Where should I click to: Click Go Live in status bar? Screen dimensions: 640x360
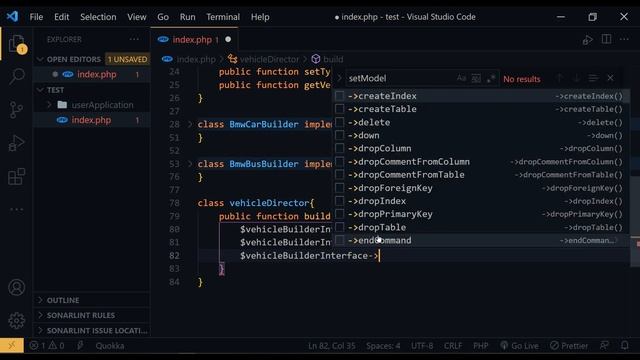click(x=519, y=346)
